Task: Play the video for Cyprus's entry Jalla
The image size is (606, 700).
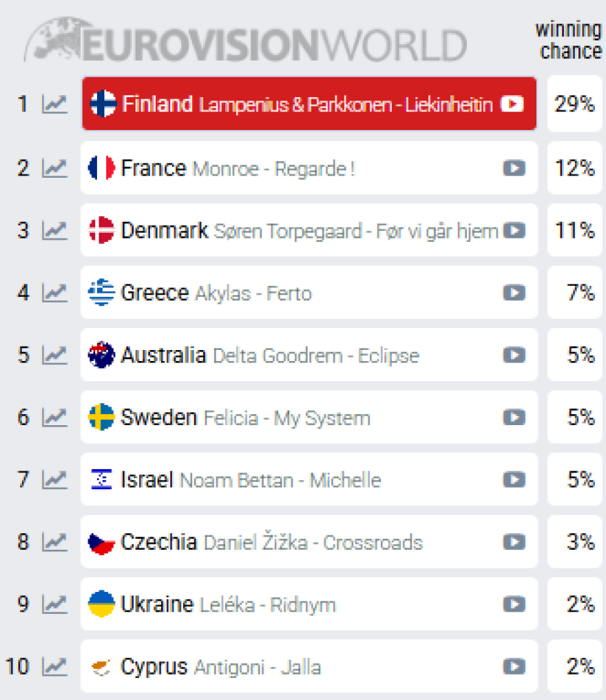Action: (514, 667)
